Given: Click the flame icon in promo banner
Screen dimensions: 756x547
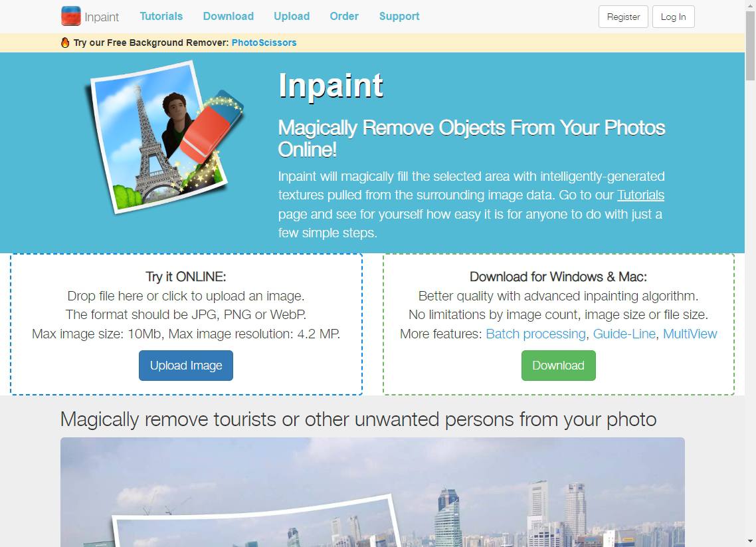Looking at the screenshot, I should point(65,43).
